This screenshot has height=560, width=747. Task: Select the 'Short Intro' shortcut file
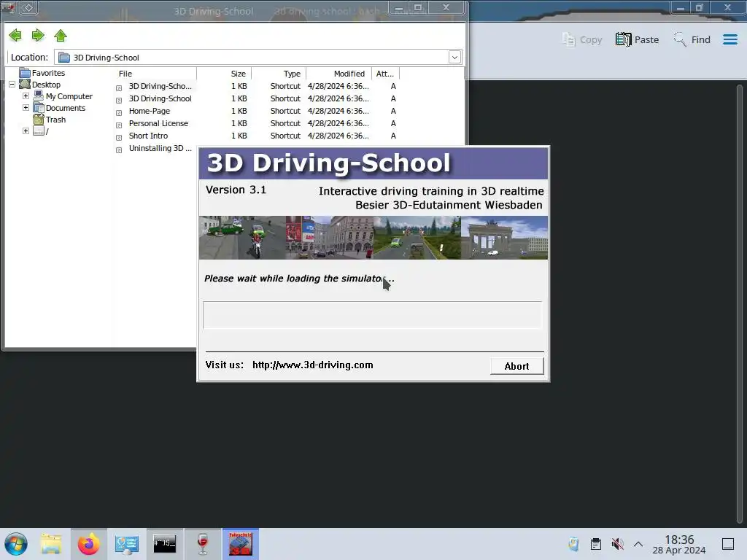tap(148, 136)
